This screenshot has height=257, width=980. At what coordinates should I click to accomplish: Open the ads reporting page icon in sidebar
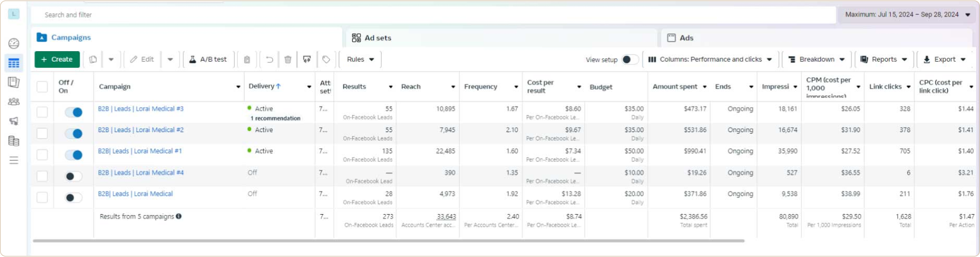click(x=14, y=83)
